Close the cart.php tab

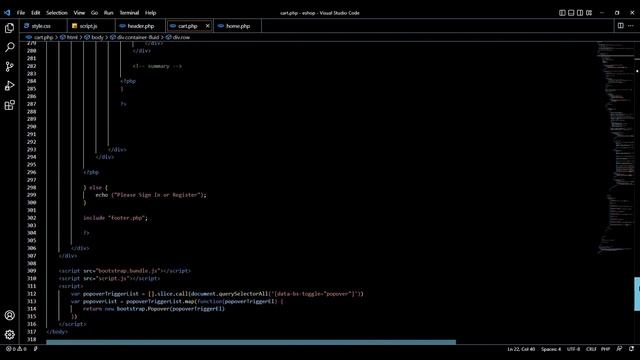pos(207,26)
